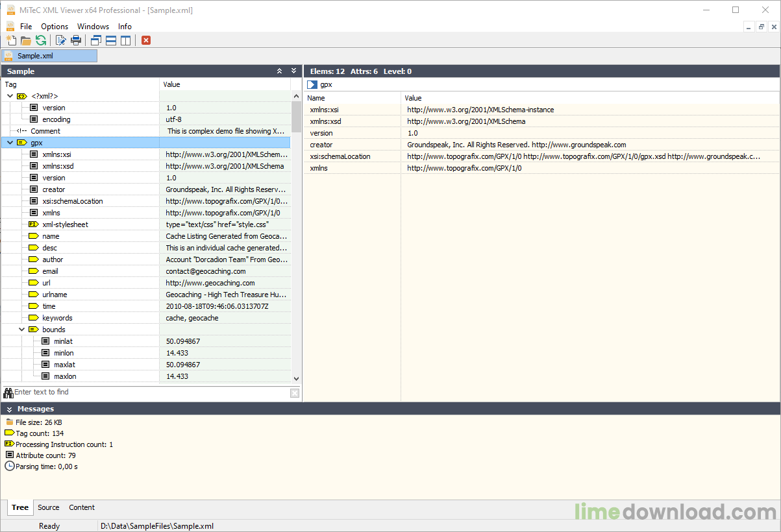The height and width of the screenshot is (532, 781).
Task: Collapse all nodes using the double up-chevron
Action: pos(279,71)
